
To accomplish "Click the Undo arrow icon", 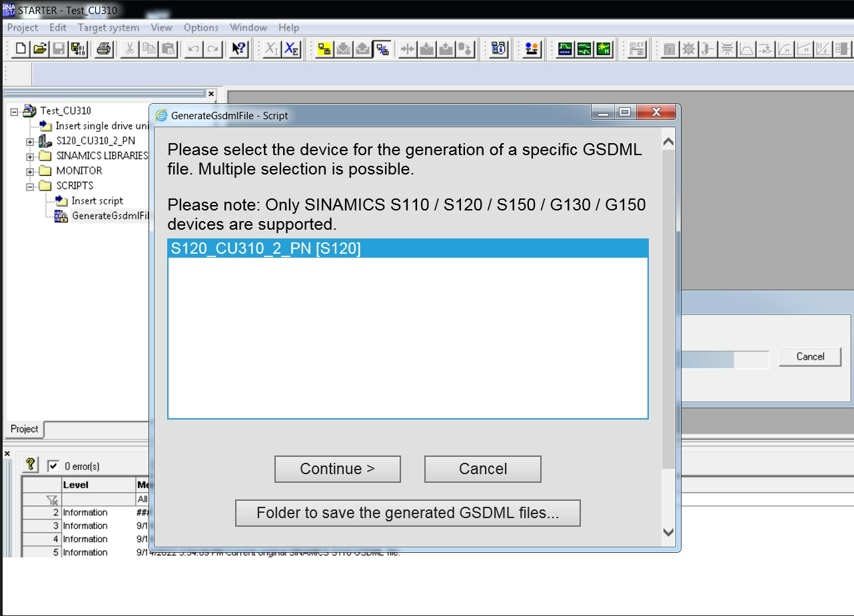I will coord(194,49).
